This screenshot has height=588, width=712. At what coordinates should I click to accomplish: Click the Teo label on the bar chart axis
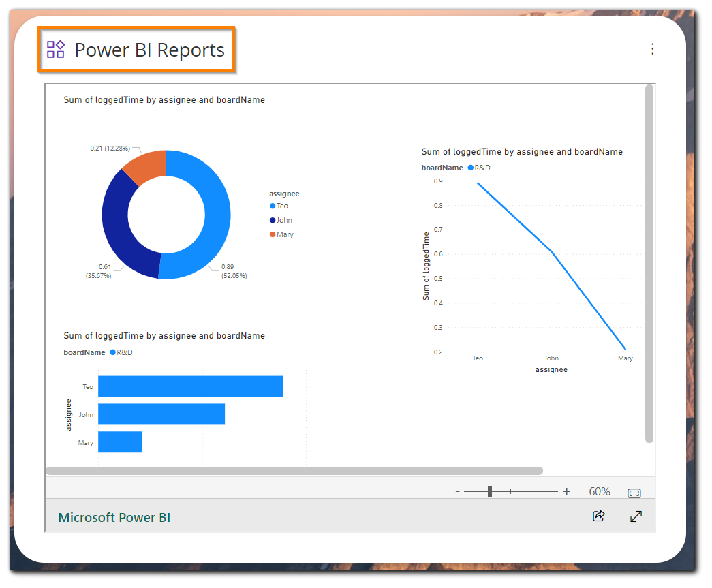pos(88,387)
